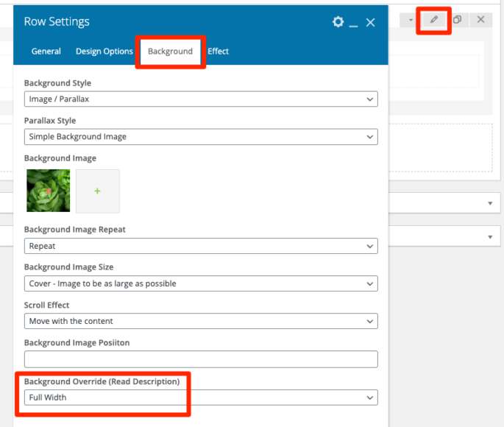
Task: Open the row toolbar's small caret menu
Action: [x=411, y=20]
